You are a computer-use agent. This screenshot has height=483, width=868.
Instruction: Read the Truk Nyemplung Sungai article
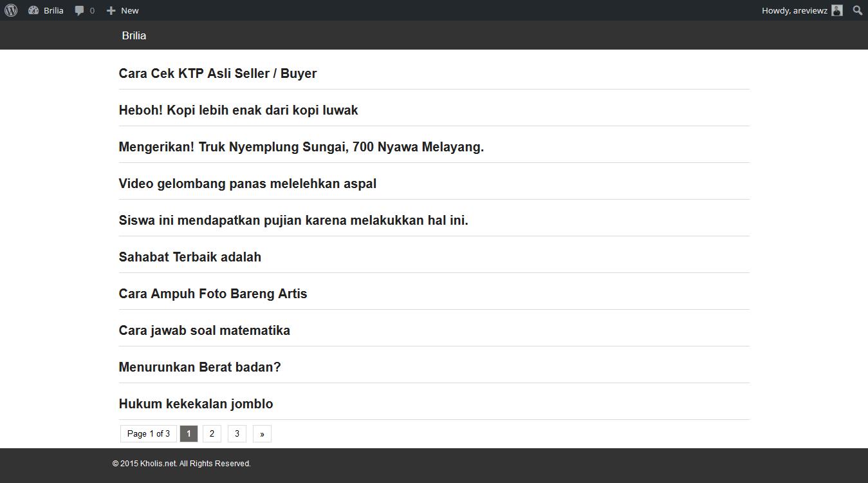tap(301, 147)
